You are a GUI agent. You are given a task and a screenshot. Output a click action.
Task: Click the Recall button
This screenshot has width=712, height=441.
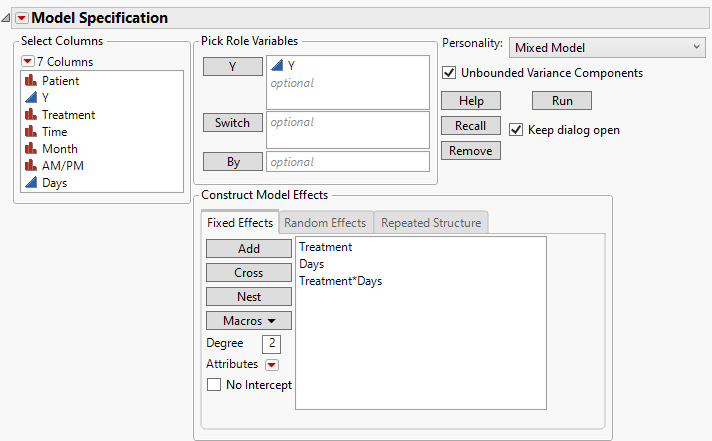pos(471,126)
